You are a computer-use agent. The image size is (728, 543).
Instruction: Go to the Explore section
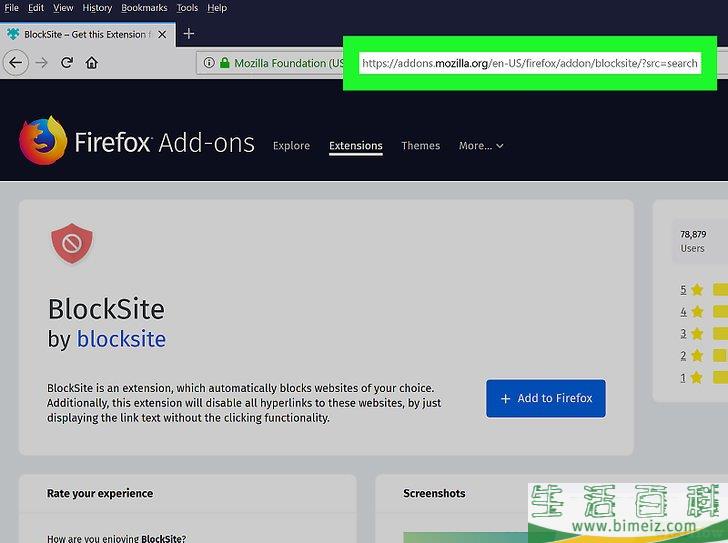pos(291,146)
